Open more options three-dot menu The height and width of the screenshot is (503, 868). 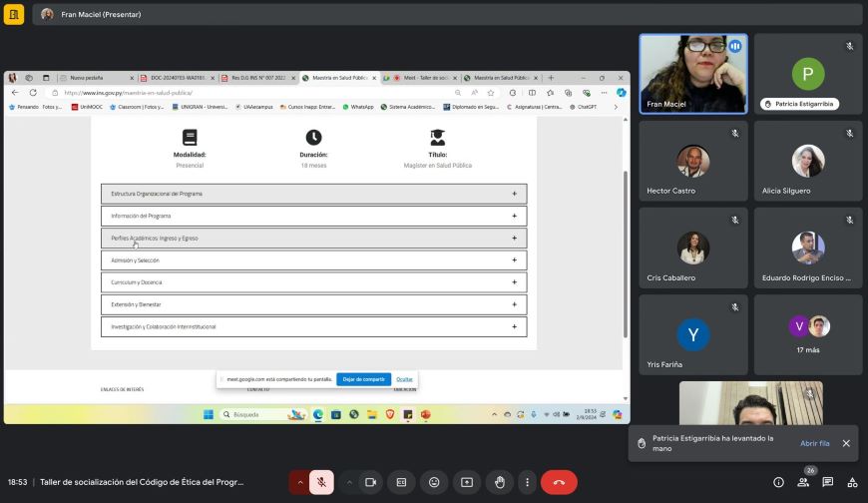click(x=527, y=482)
